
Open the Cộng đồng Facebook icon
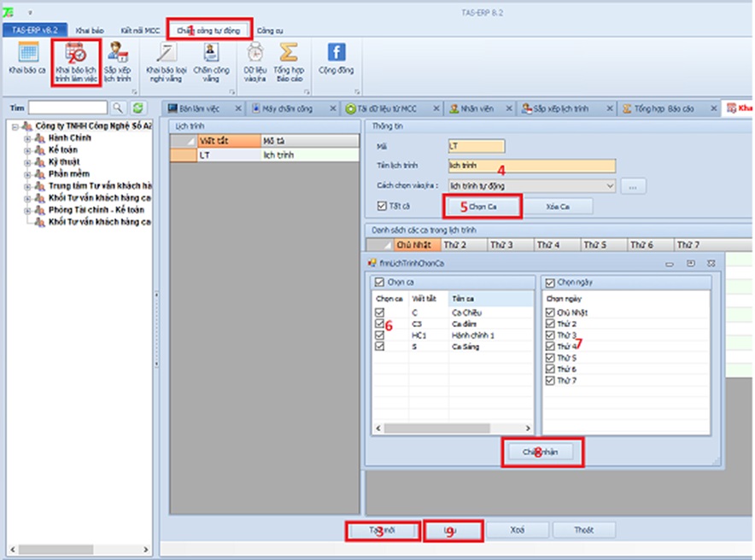pyautogui.click(x=336, y=53)
